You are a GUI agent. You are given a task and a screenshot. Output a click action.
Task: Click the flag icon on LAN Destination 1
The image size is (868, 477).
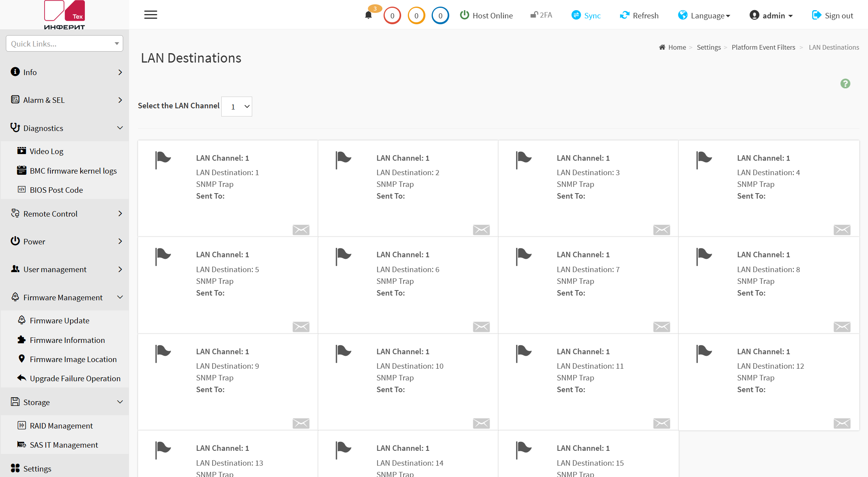pos(163,160)
